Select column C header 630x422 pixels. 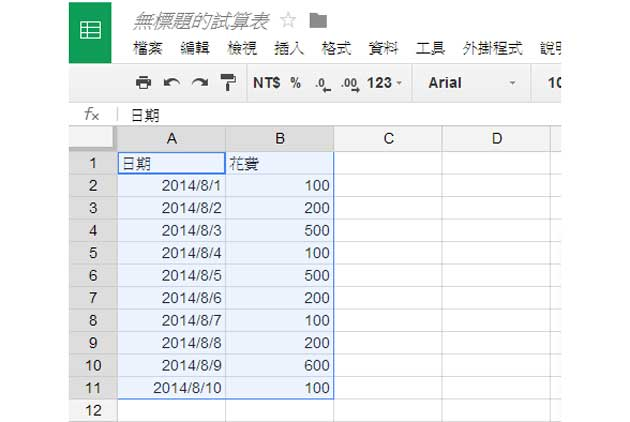[x=388, y=139]
